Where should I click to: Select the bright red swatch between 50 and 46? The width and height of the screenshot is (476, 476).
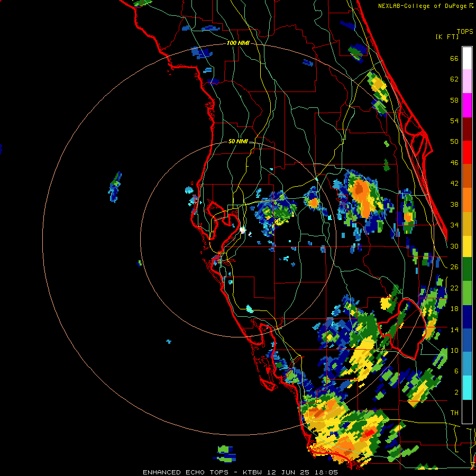[467, 152]
